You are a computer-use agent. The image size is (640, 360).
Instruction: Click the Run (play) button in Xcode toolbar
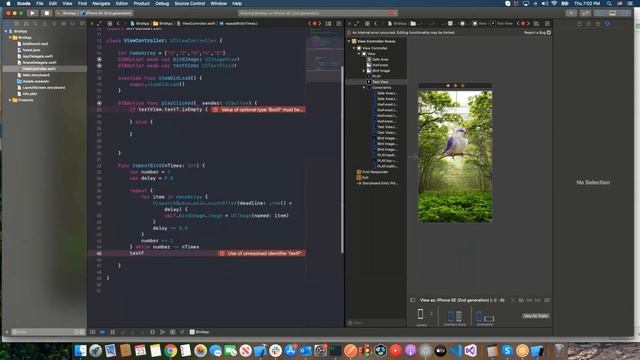click(x=33, y=13)
